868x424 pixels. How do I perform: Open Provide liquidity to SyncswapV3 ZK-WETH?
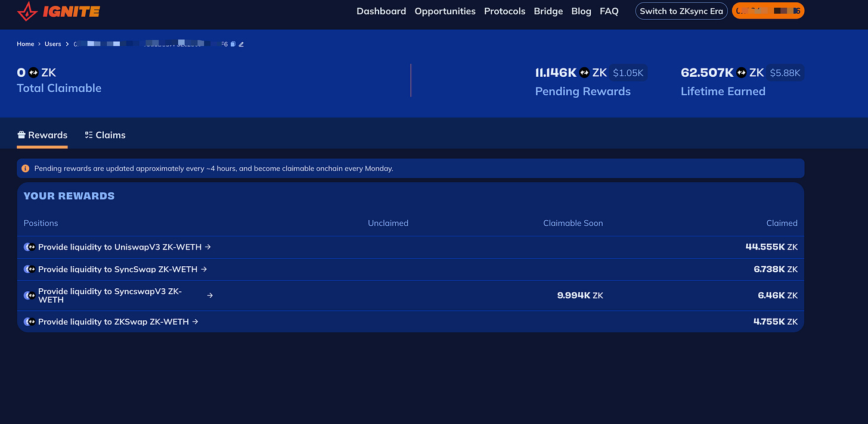pyautogui.click(x=110, y=295)
